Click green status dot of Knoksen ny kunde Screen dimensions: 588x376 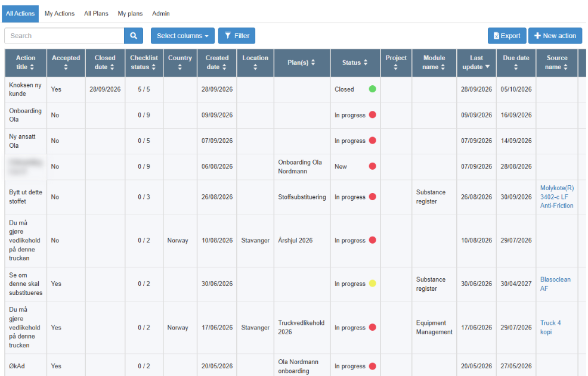point(372,89)
